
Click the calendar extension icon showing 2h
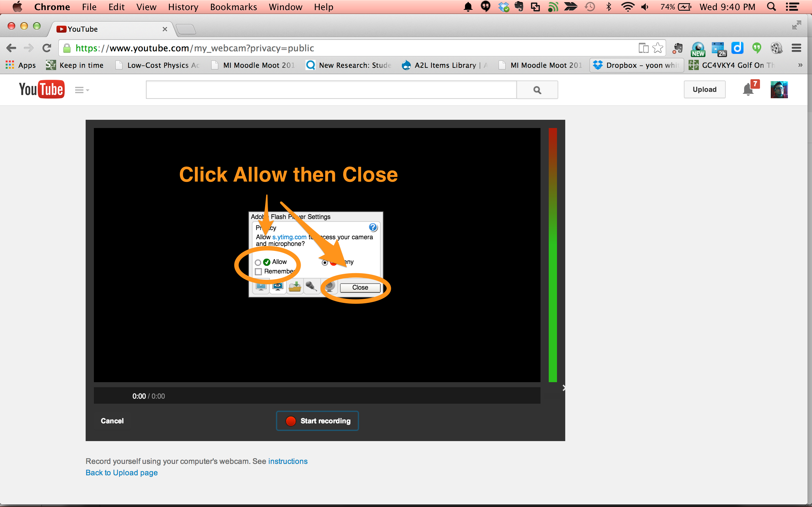tap(718, 49)
